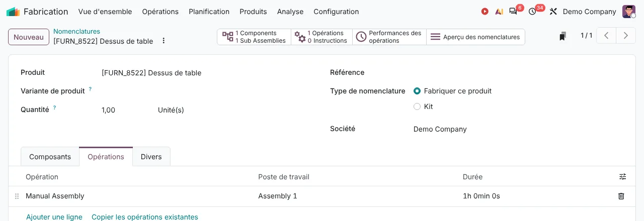Click the user avatar in top bar

pos(629,12)
